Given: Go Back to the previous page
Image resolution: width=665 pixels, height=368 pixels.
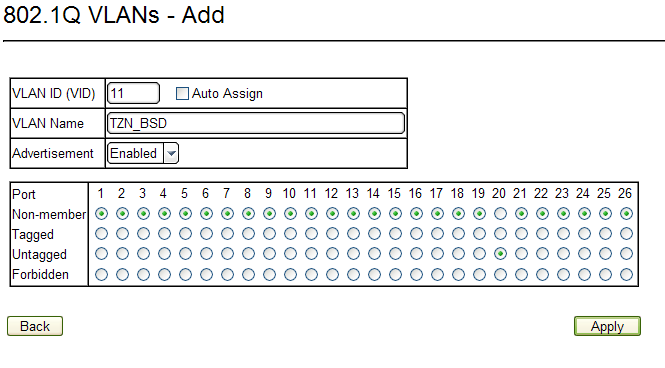Looking at the screenshot, I should [35, 326].
